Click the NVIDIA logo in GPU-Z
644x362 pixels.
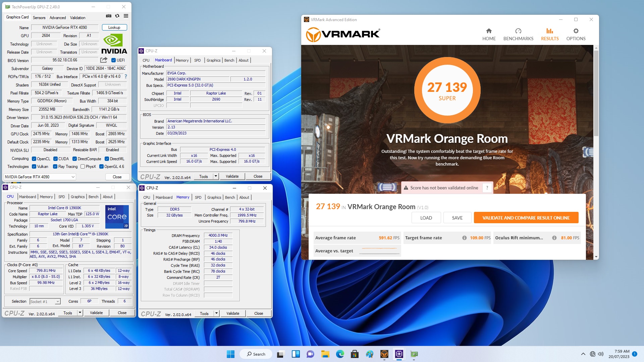[x=114, y=44]
